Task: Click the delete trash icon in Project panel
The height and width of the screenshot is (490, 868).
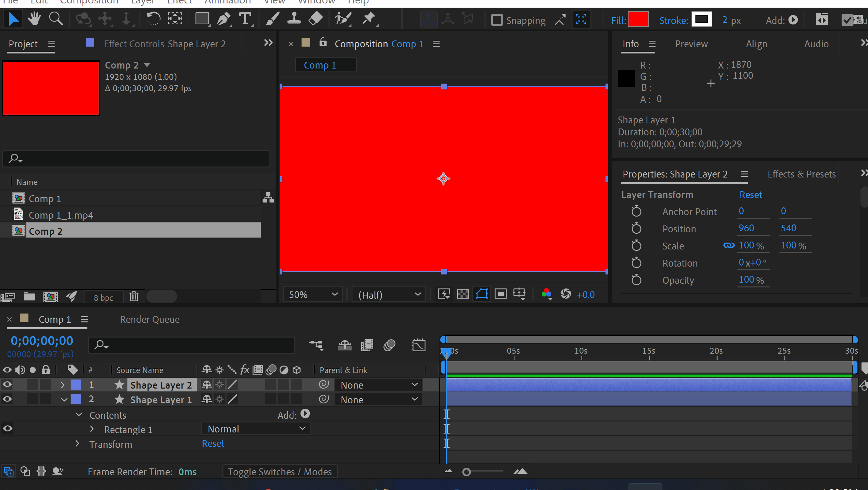Action: pos(134,296)
